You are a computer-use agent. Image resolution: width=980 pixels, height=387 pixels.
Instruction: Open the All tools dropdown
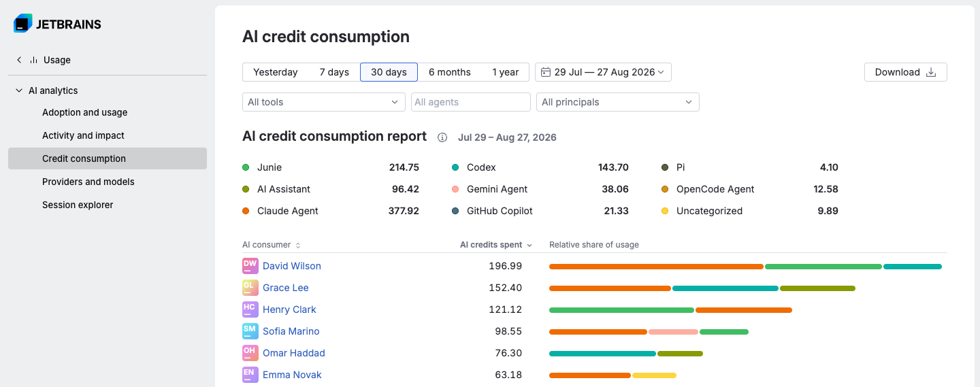(x=324, y=102)
